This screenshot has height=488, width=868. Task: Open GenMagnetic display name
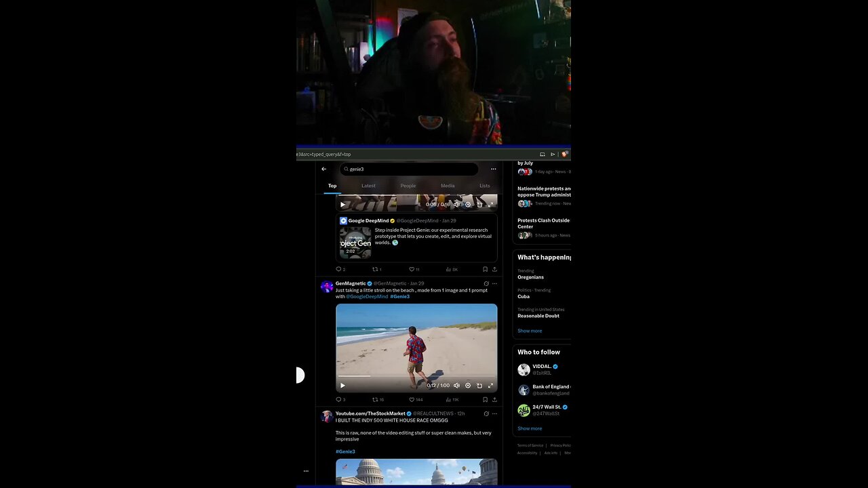[x=351, y=283]
